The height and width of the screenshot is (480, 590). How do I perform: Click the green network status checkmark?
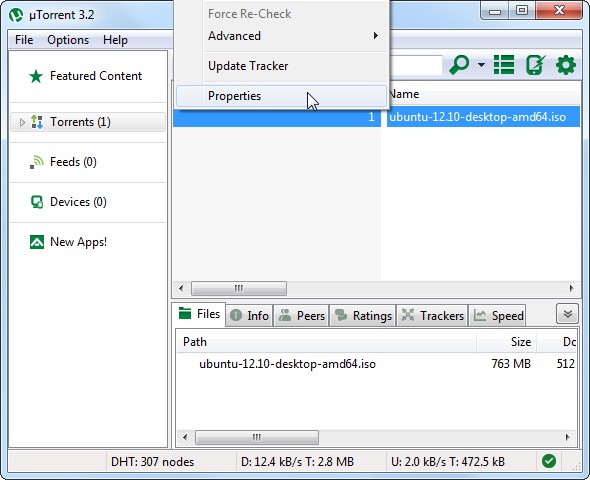[549, 461]
